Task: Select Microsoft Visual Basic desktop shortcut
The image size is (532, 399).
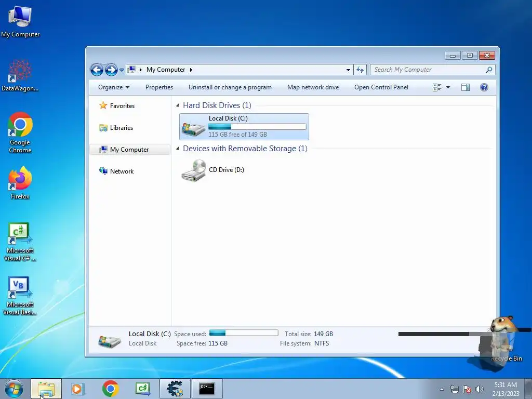Action: pos(20,296)
